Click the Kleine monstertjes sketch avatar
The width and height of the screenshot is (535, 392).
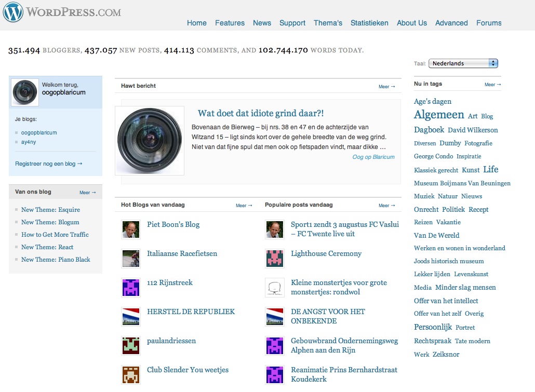pyautogui.click(x=275, y=288)
